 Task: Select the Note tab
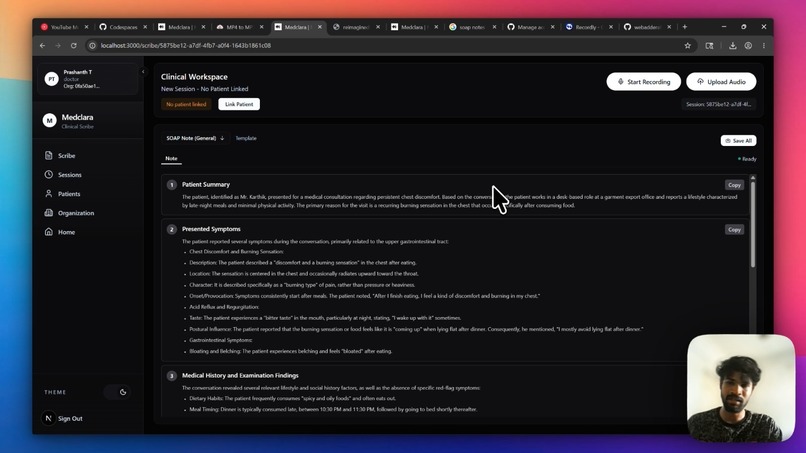pyautogui.click(x=171, y=158)
